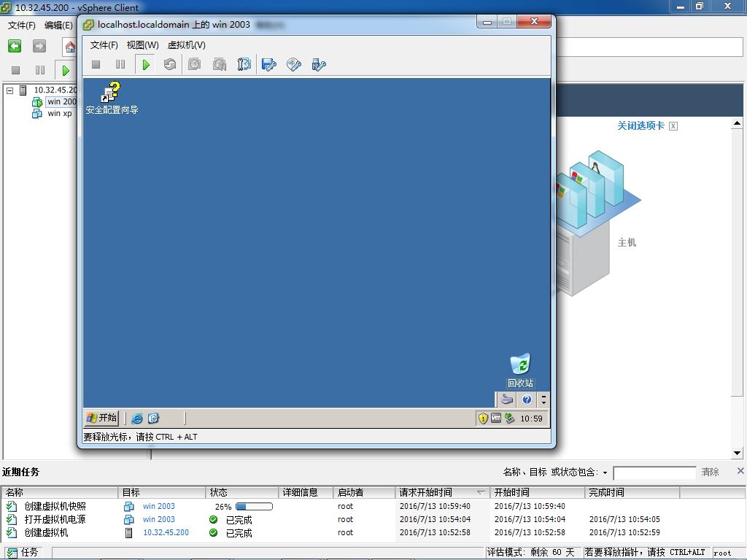
Task: Click 详细信息 column header
Action: [x=306, y=492]
